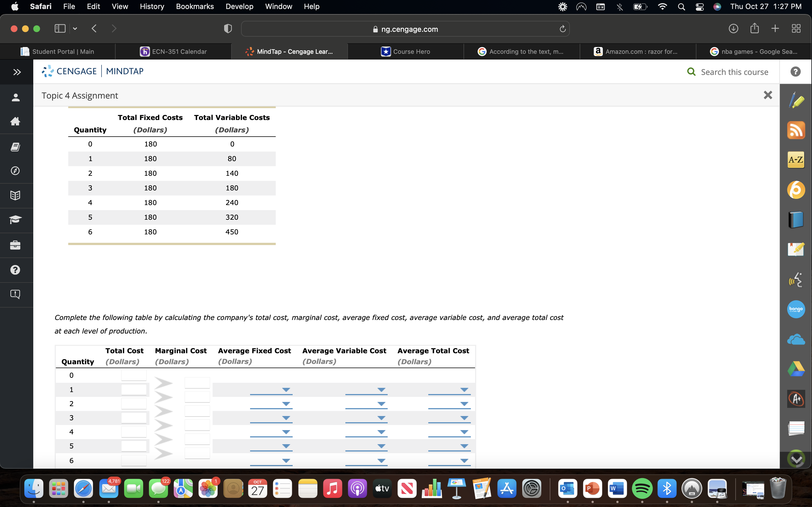Open the A-Z glossary tool
This screenshot has width=812, height=507.
[796, 160]
